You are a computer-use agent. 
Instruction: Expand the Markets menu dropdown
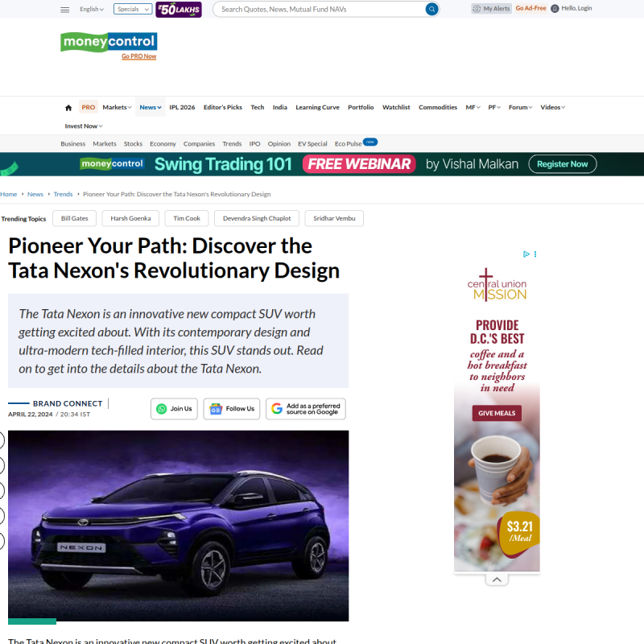coord(117,107)
